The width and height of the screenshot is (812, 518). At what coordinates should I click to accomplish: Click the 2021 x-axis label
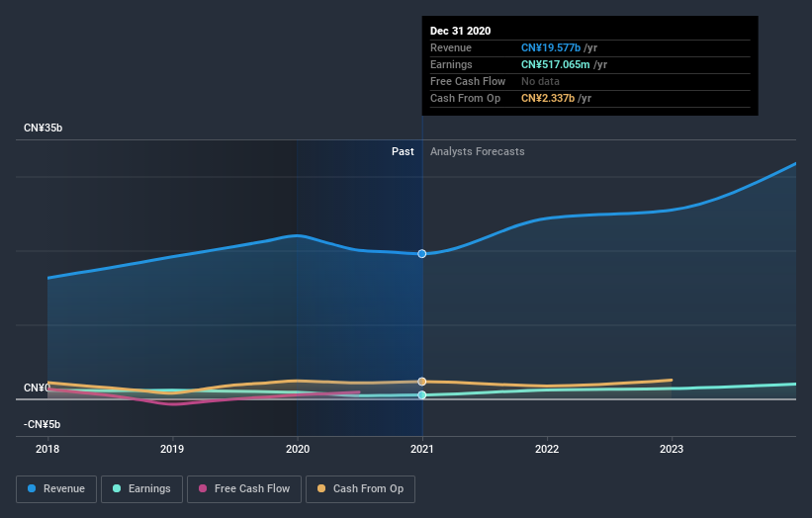pyautogui.click(x=422, y=449)
